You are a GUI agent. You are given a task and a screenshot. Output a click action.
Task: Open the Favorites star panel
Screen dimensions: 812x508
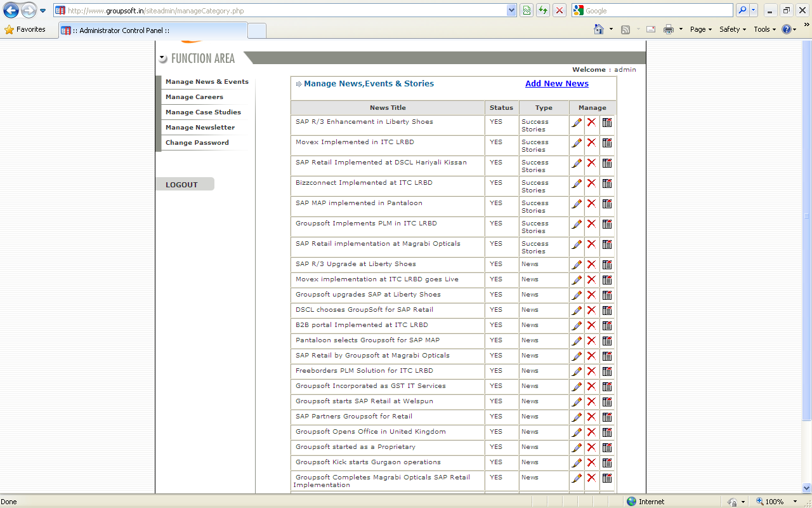pyautogui.click(x=25, y=29)
